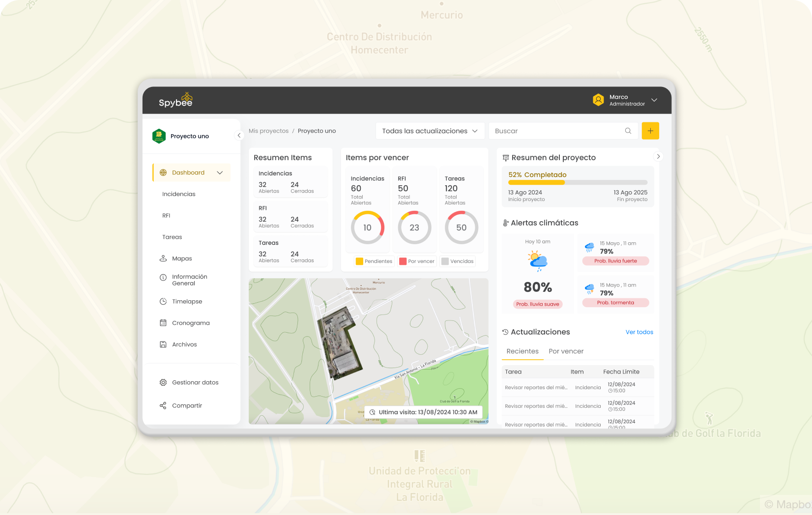This screenshot has height=515, width=812.
Task: Open the Cronograma calendar item
Action: (x=190, y=323)
